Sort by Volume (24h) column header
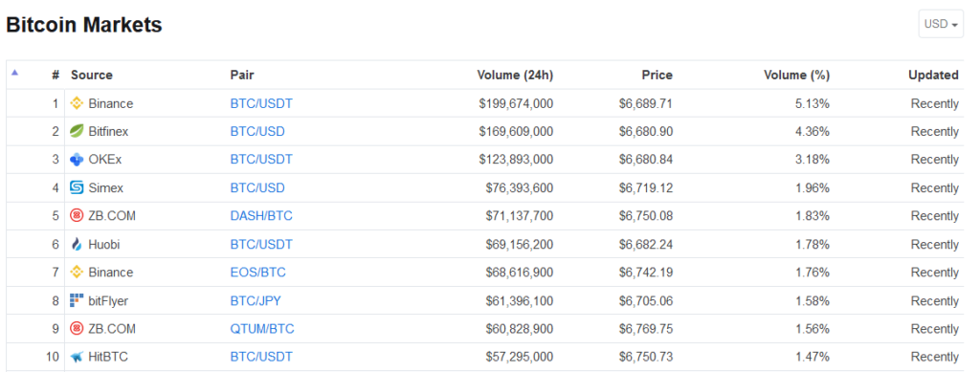Viewport: 980px width, 372px height. (x=515, y=75)
